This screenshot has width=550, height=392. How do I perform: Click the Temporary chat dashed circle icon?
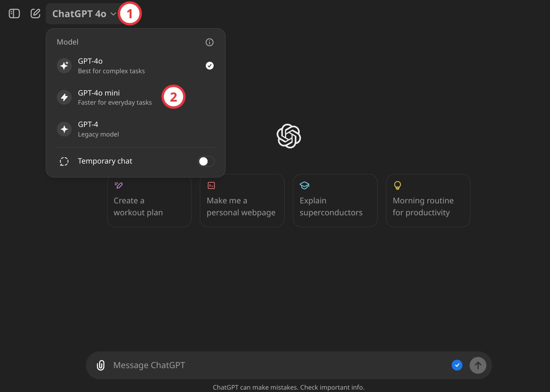(x=64, y=161)
